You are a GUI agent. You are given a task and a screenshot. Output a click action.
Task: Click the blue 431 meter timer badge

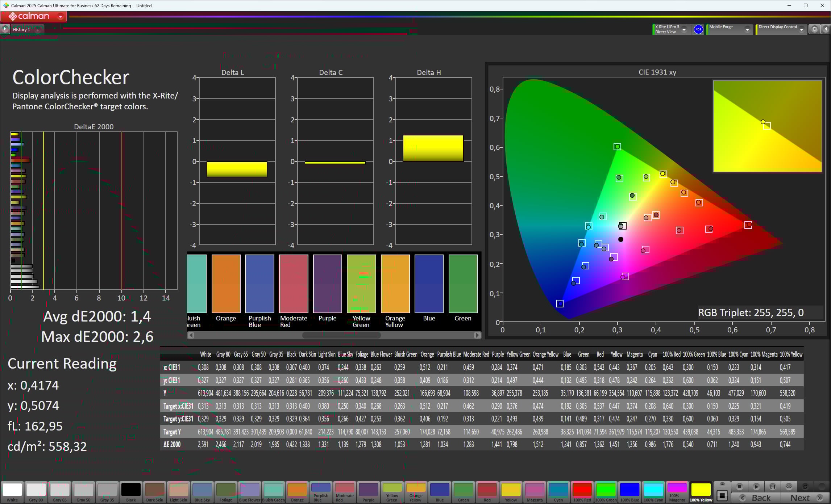pyautogui.click(x=698, y=29)
